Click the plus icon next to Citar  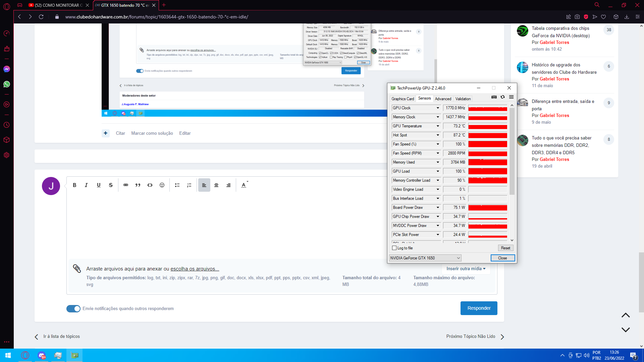coord(106,133)
